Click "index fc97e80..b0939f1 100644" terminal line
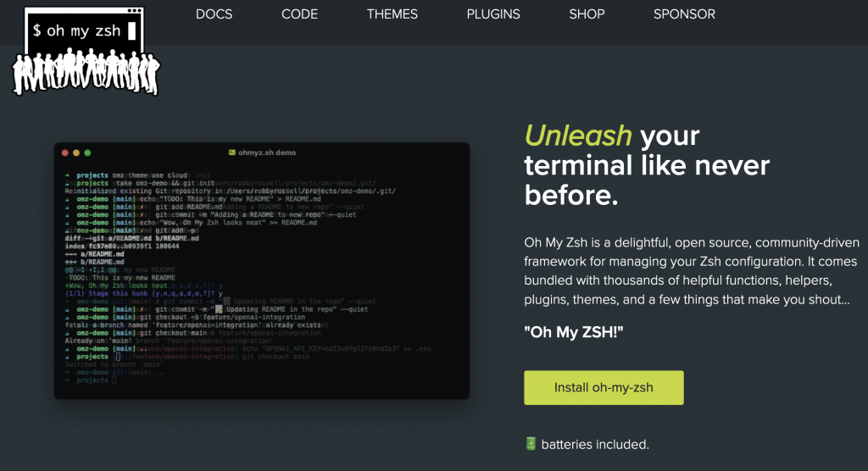This screenshot has width=868, height=471. coord(122,247)
